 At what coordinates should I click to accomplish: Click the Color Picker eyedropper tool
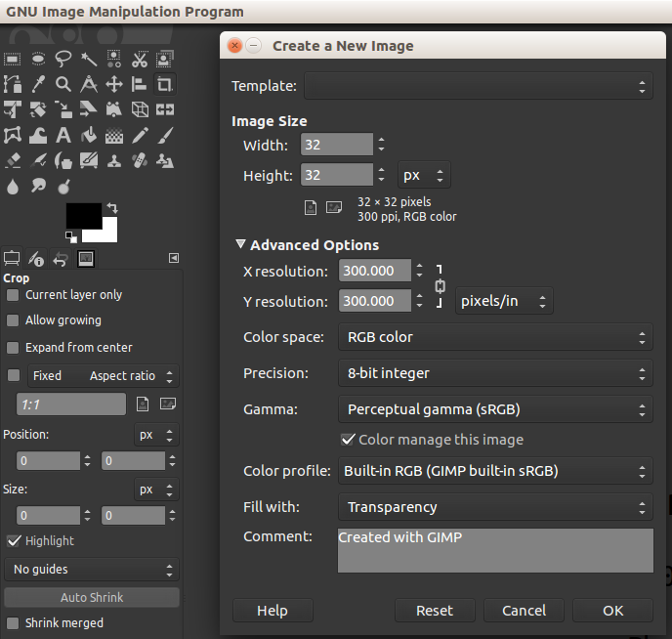coord(38,84)
